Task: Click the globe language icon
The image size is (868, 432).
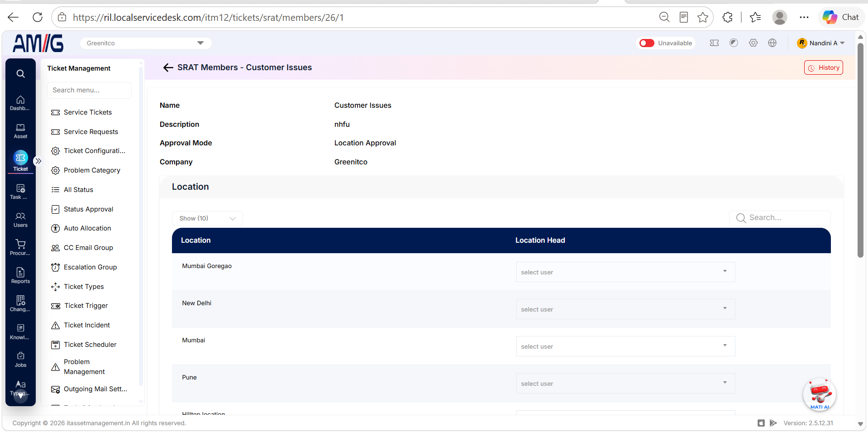Action: [x=773, y=43]
